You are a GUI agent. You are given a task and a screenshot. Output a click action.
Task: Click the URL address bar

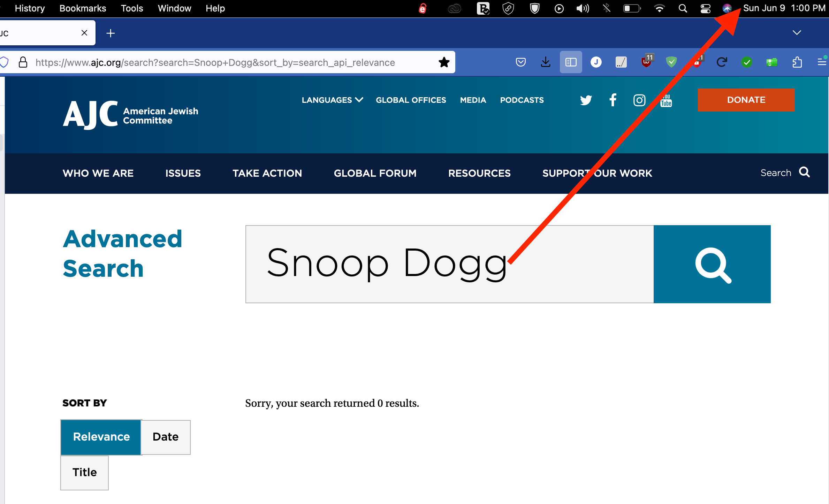227,62
